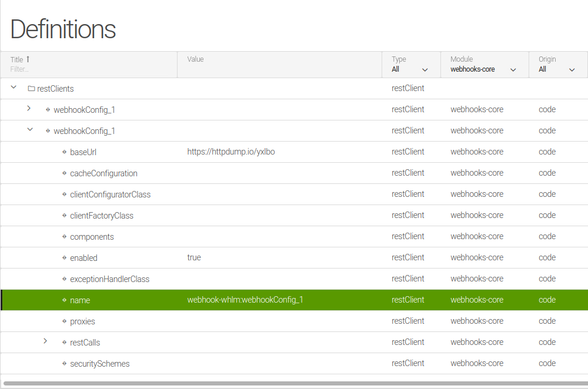588x389 pixels.
Task: Select the exceptionHandlerClass row
Action: [294, 279]
